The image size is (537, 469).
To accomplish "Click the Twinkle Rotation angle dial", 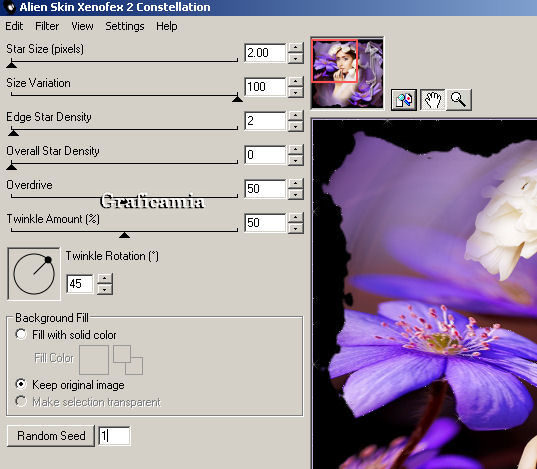I will 34,274.
